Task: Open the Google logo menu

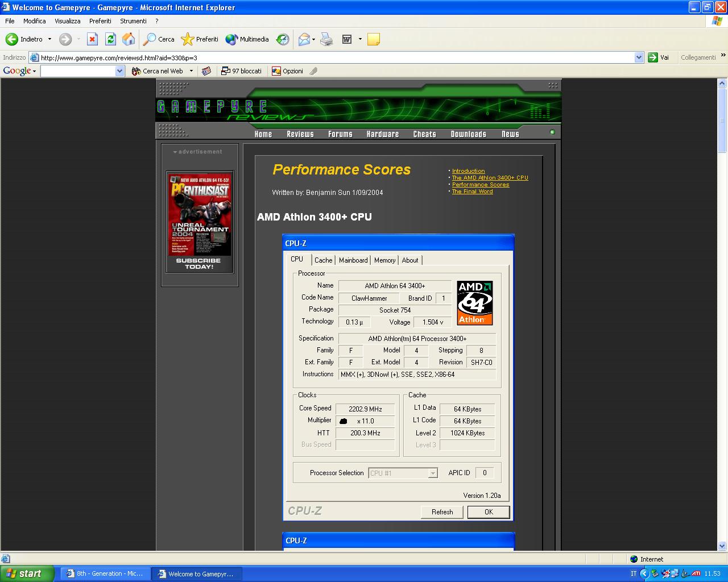Action: [x=19, y=71]
